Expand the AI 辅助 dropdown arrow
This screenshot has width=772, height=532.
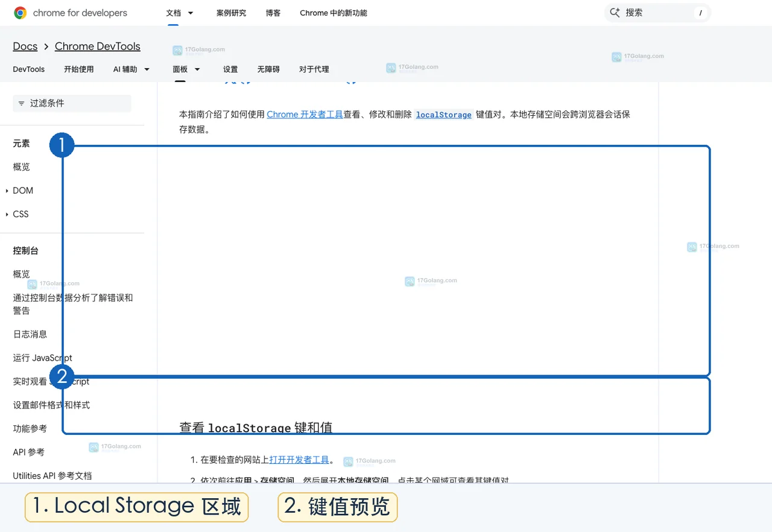pos(147,69)
